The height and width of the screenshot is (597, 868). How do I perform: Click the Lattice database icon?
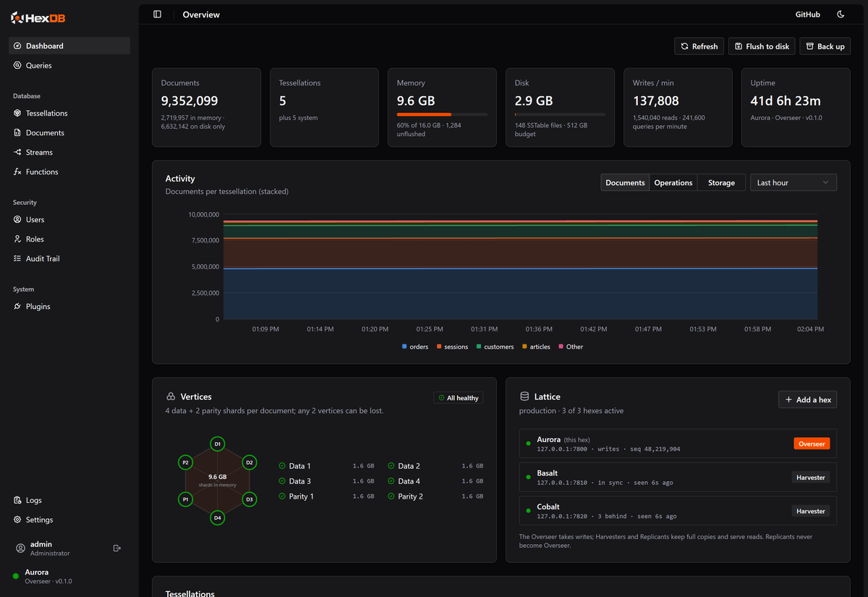pos(524,397)
